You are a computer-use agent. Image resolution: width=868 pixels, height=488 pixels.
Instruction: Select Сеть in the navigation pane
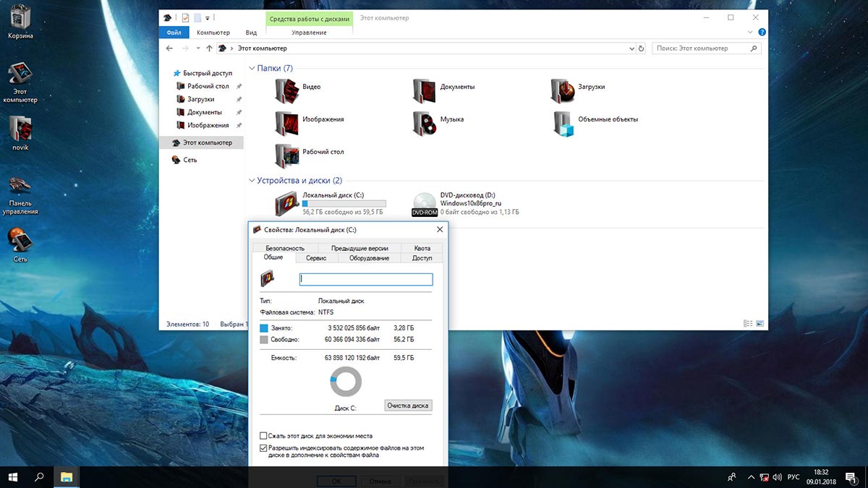point(190,160)
